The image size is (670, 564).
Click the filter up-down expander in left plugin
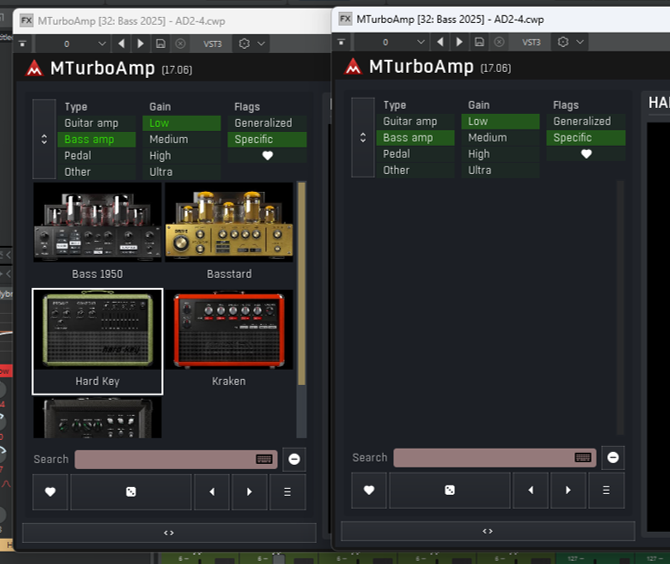point(44,139)
